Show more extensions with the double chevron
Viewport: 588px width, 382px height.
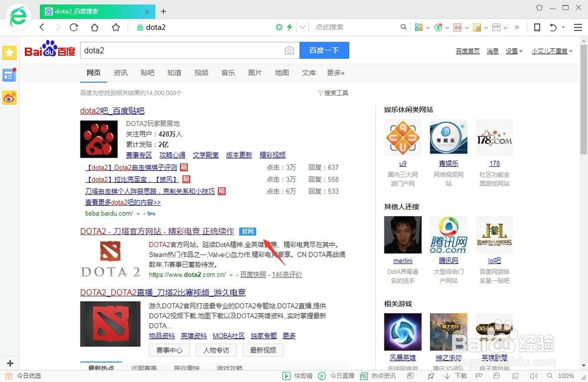coord(517,27)
